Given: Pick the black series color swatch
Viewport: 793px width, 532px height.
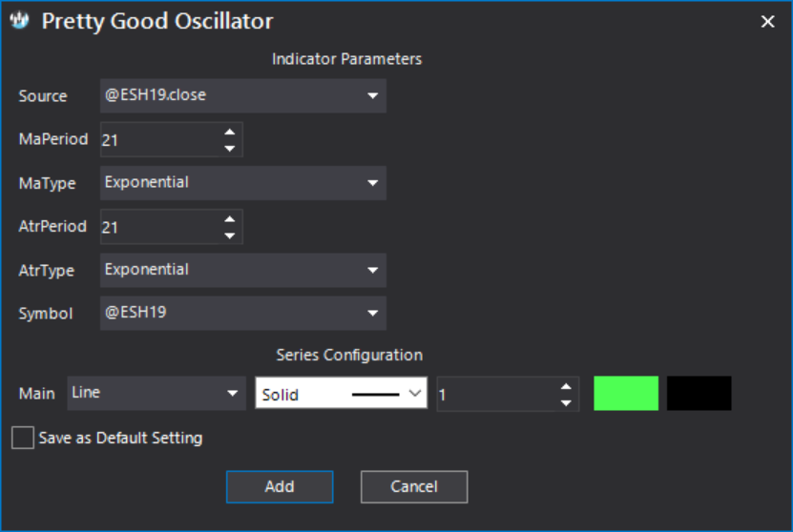Looking at the screenshot, I should [699, 393].
